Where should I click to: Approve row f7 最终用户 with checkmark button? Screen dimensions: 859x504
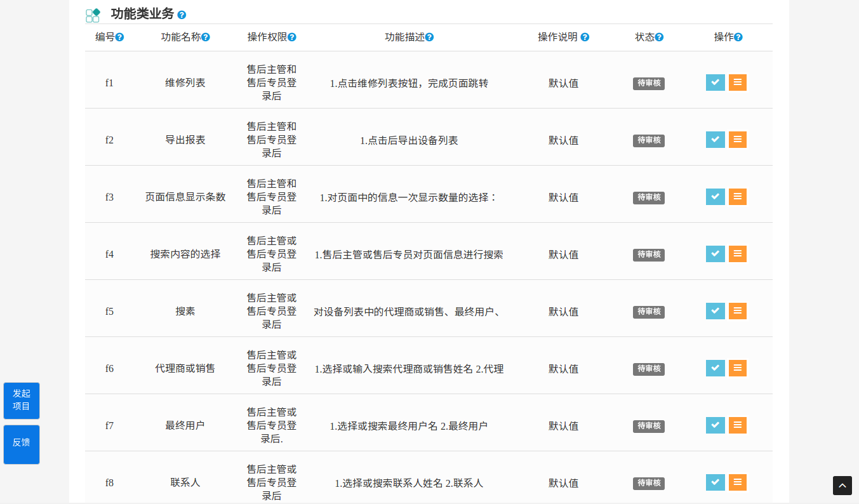pos(716,425)
